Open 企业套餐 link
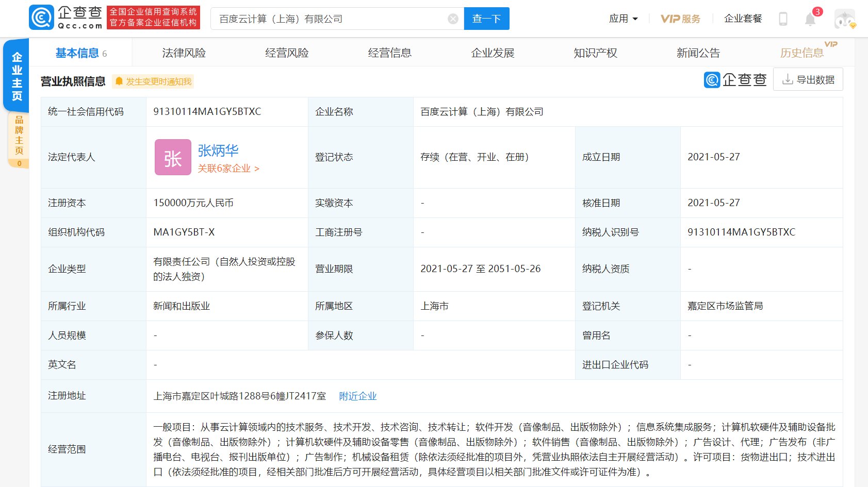Image resolution: width=868 pixels, height=487 pixels. [x=743, y=19]
